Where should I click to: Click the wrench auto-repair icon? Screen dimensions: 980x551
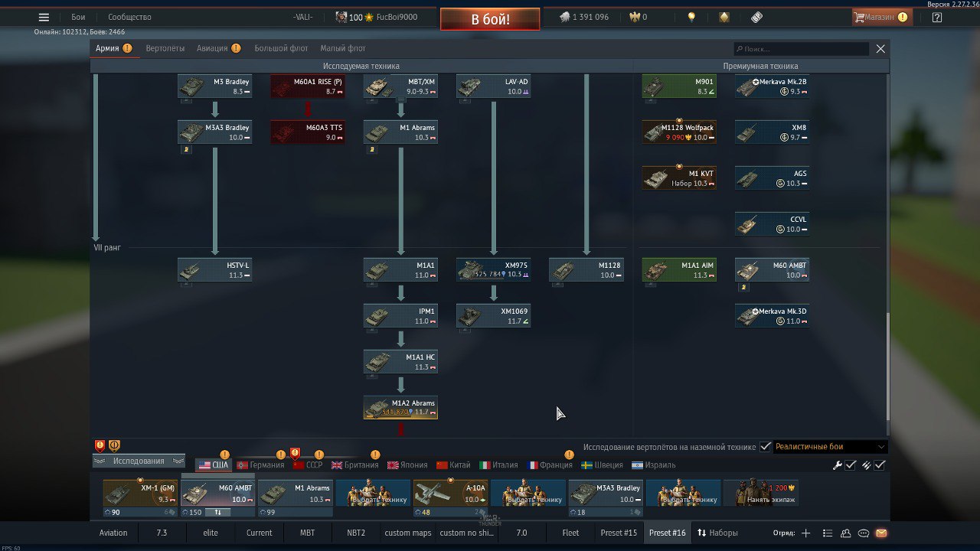click(x=838, y=465)
